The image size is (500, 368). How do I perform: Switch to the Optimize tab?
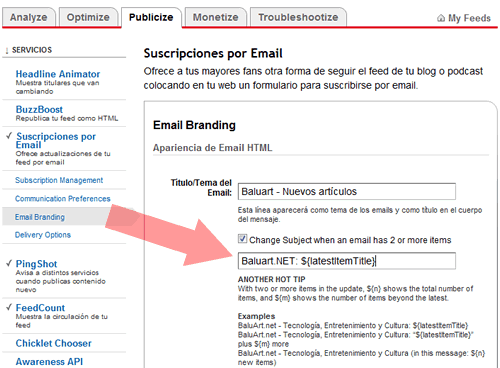click(x=88, y=17)
